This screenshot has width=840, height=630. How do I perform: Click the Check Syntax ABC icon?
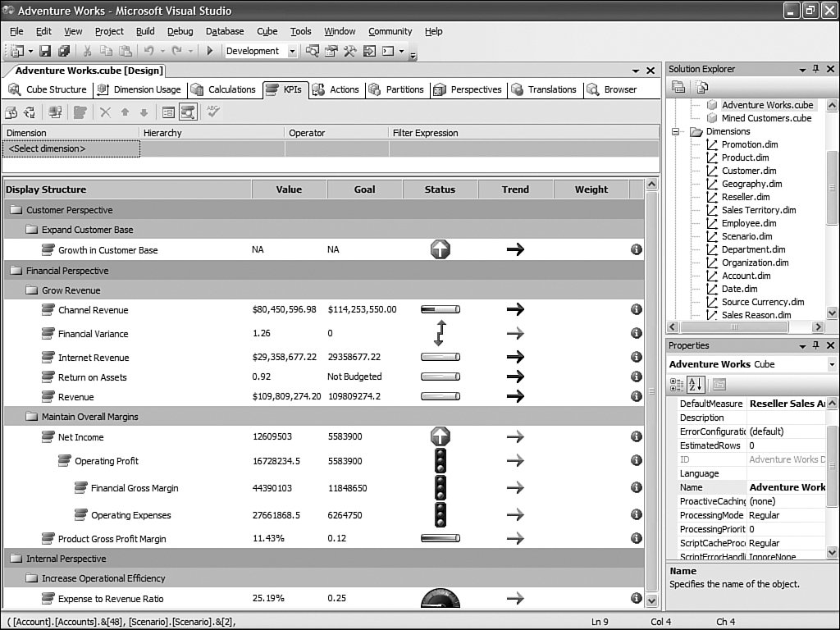tap(213, 112)
